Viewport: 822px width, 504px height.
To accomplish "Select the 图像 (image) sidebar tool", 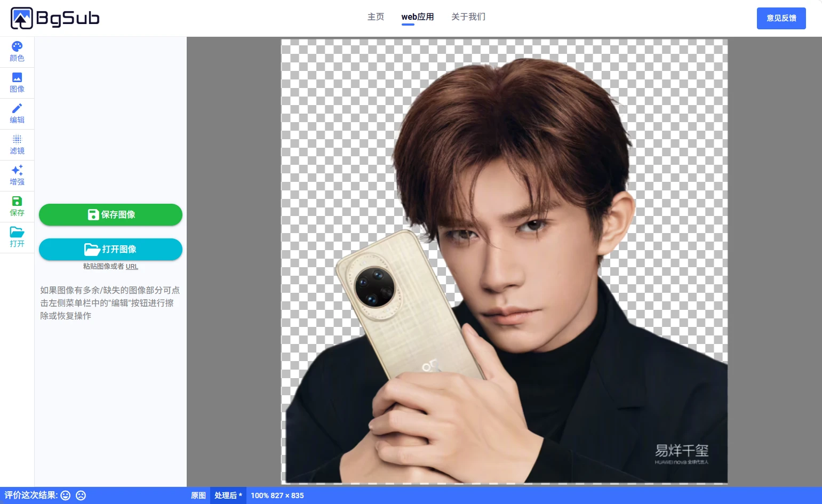I will tap(17, 83).
